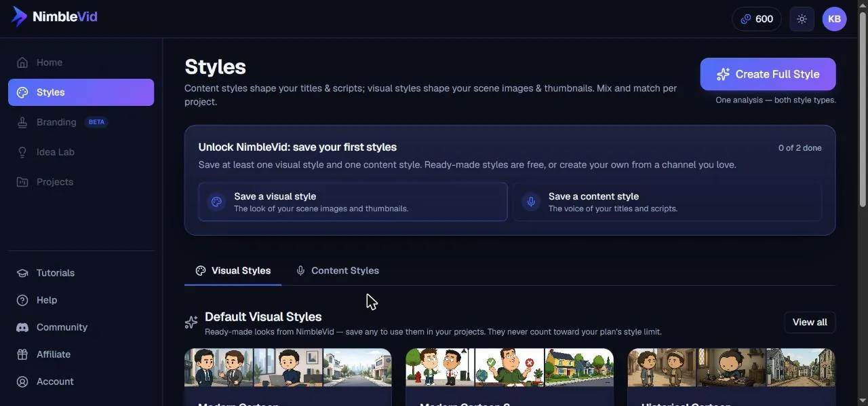Open Branding in the sidebar
The image size is (868, 406).
coord(81,122)
